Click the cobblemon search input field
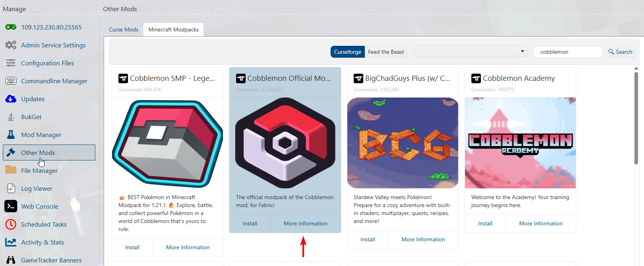Viewport: 644px width, 266px height. (568, 52)
